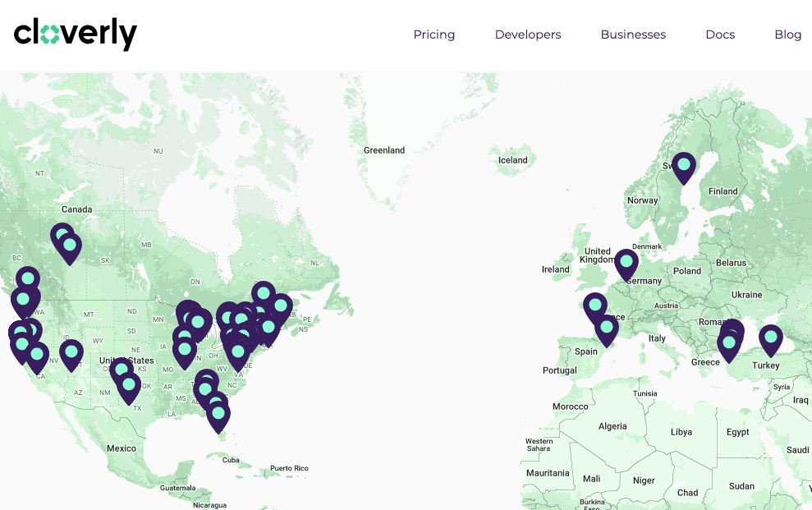Screen dimensions: 812x510
Task: Click the Cuba map label
Action: click(x=231, y=460)
